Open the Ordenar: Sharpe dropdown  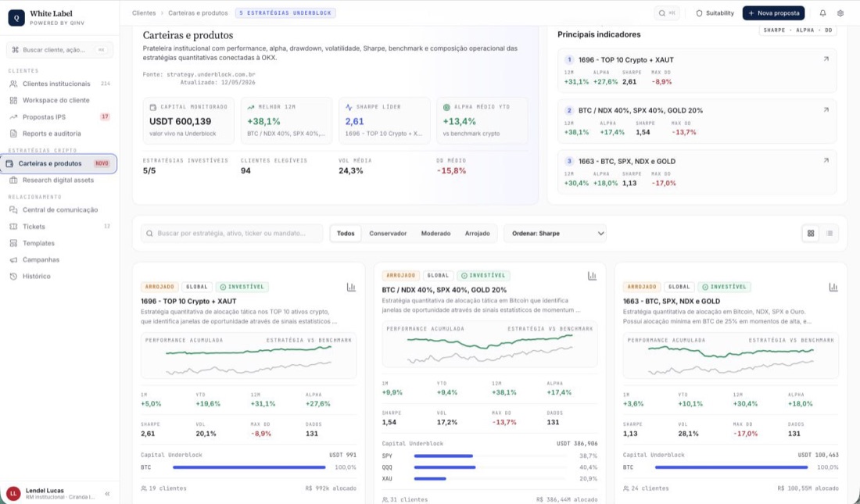coord(555,233)
